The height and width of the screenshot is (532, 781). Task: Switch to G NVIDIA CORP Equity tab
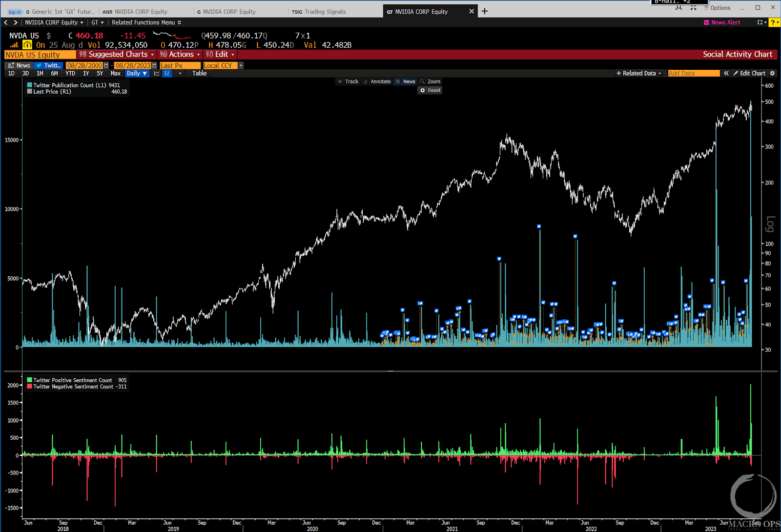[226, 12]
